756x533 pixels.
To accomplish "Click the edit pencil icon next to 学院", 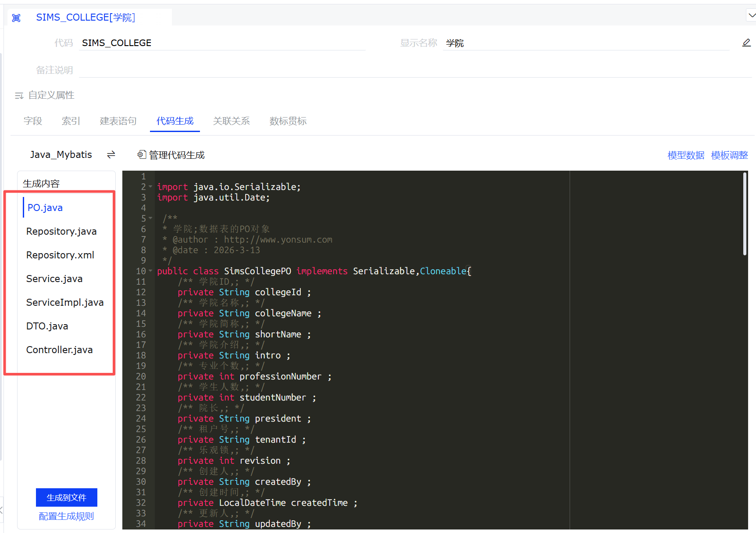I will (746, 43).
